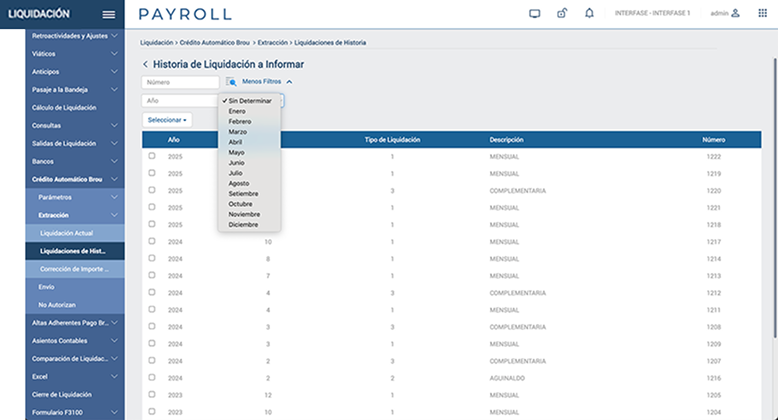Tick the checkbox for row 1217
778x420 pixels.
pyautogui.click(x=152, y=241)
